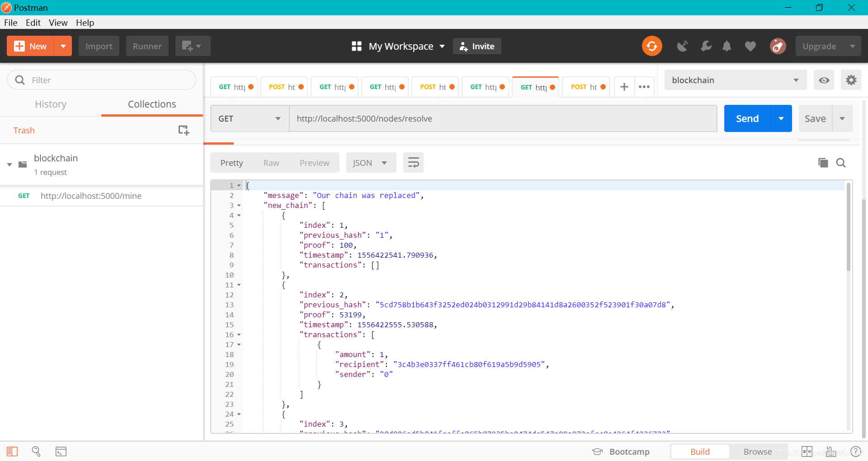Collapse JSON fold arrow at line 11

pos(239,285)
